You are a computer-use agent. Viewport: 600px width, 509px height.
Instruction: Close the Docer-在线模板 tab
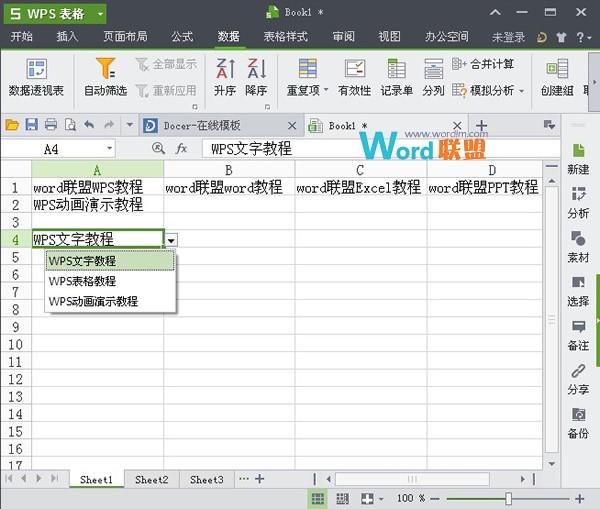(292, 126)
